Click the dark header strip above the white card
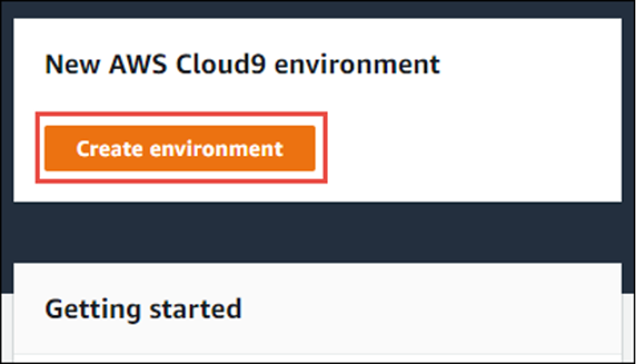Viewport: 636px width, 364px height. pos(318,9)
